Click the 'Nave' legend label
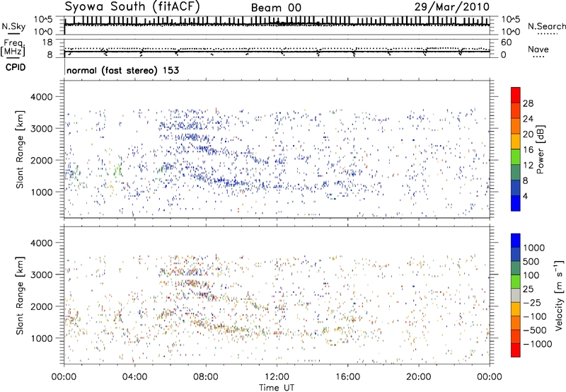The width and height of the screenshot is (566, 392). click(x=538, y=49)
